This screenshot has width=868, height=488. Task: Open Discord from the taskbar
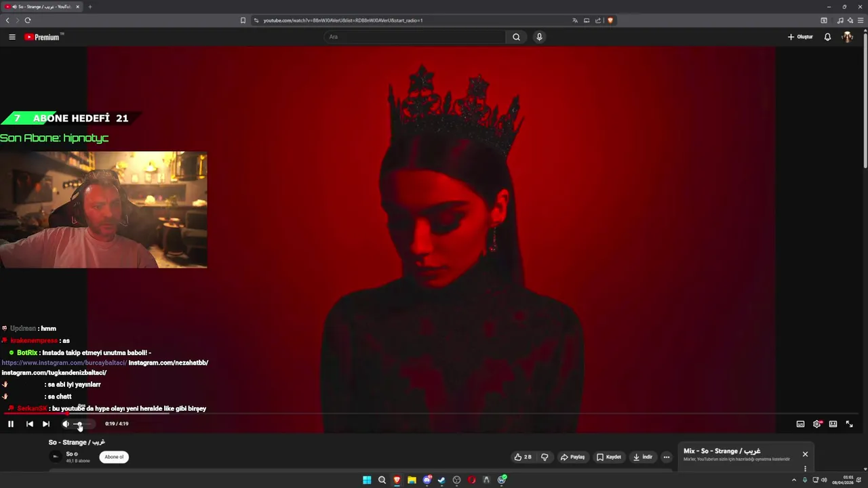point(427,480)
